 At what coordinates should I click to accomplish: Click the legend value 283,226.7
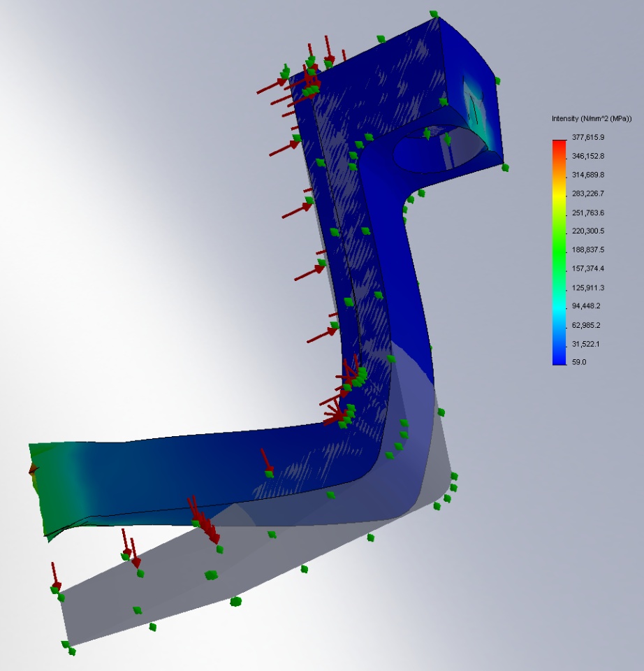pos(588,194)
